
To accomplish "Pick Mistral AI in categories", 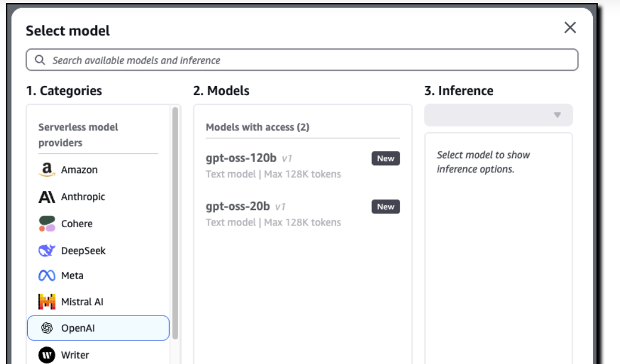I will pos(82,302).
